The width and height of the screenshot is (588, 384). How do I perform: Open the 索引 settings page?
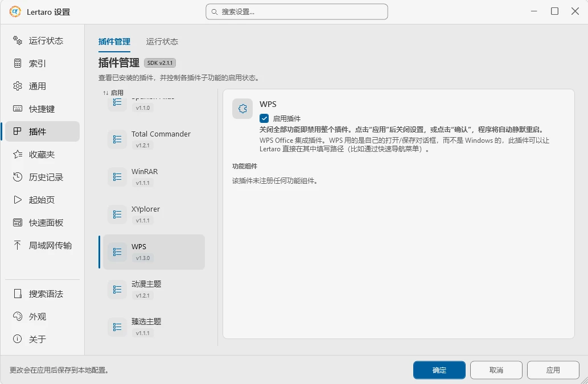42,63
